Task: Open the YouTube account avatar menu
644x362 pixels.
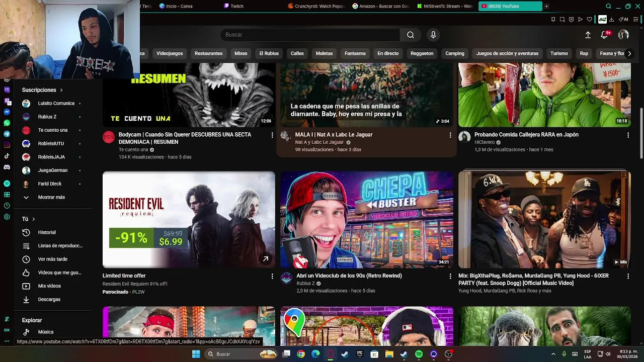Action: point(623,35)
